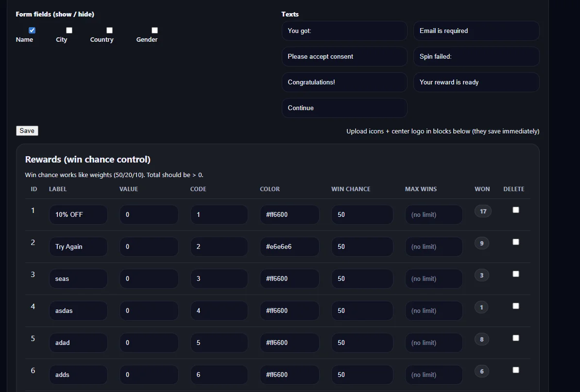Image resolution: width=580 pixels, height=392 pixels.
Task: Edit code field showing 4
Action: (220, 310)
